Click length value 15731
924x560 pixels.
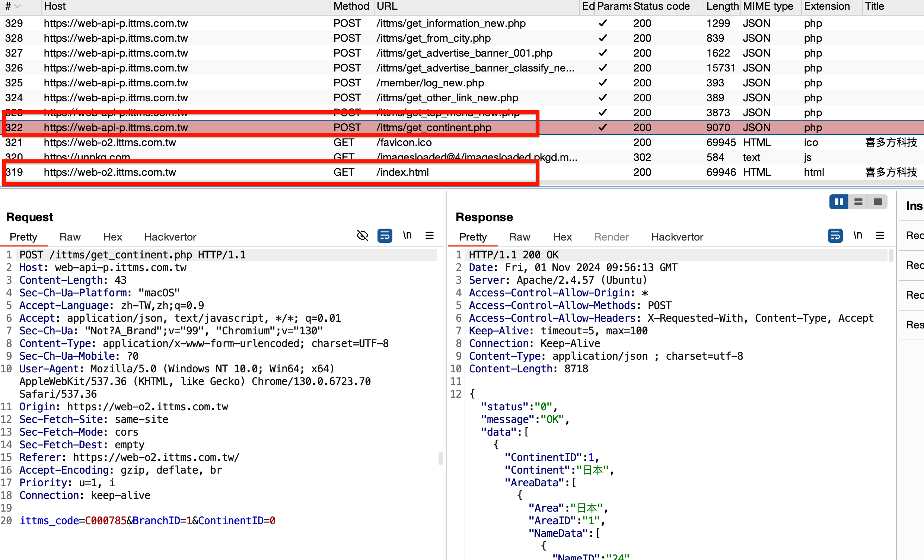click(721, 68)
